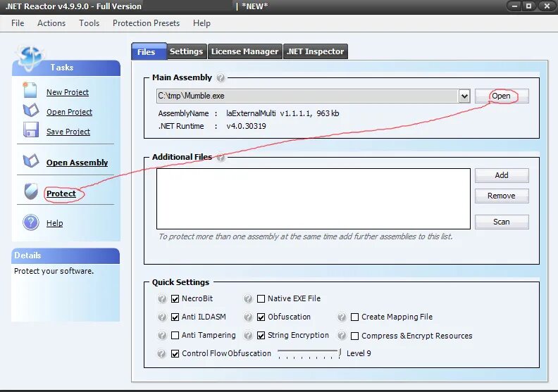The image size is (558, 392).
Task: Click the help icon next to Main Assembly
Action: click(x=221, y=77)
